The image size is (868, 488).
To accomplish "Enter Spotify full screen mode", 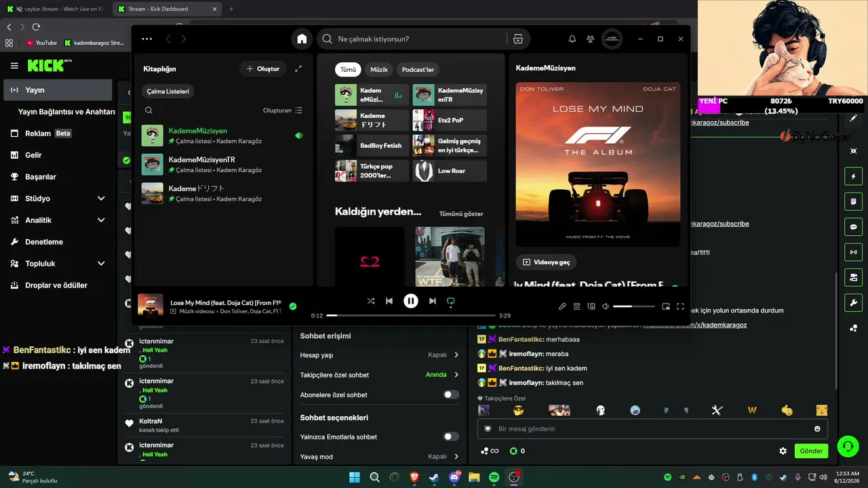I will coord(680,306).
